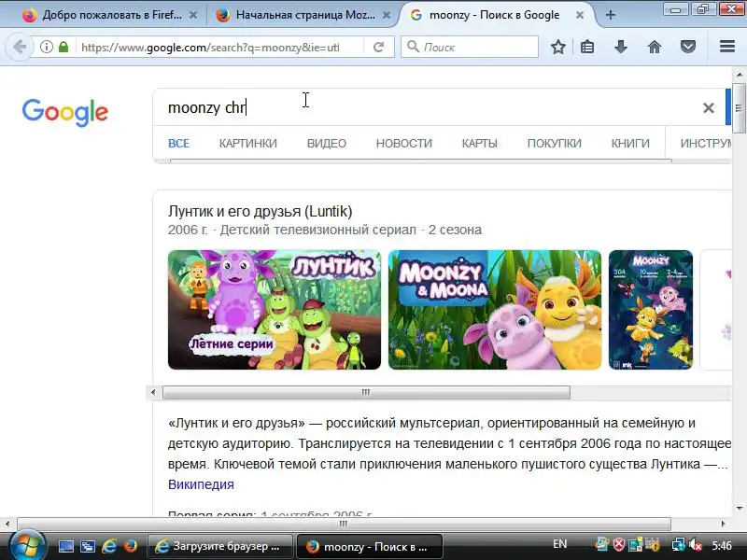Click the page scroll-left arrow at bottom
The image size is (747, 560).
[x=7, y=524]
